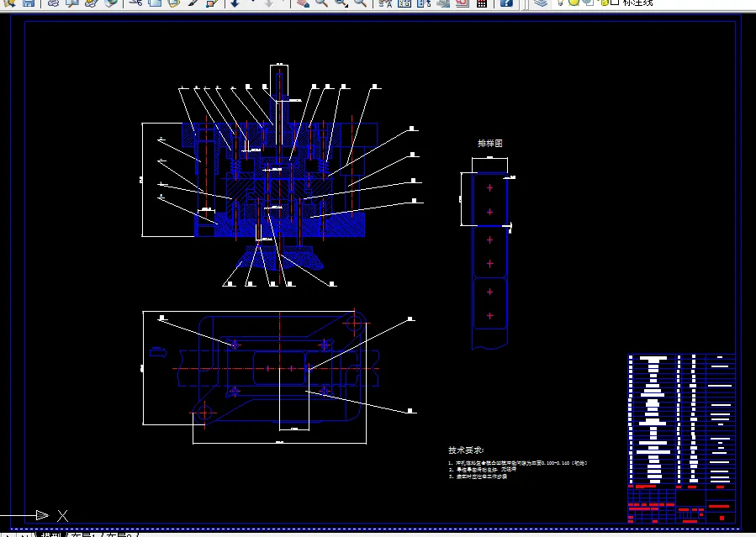Paste from clipboard icon
Screen dimensions: 756x537
tap(173, 3)
